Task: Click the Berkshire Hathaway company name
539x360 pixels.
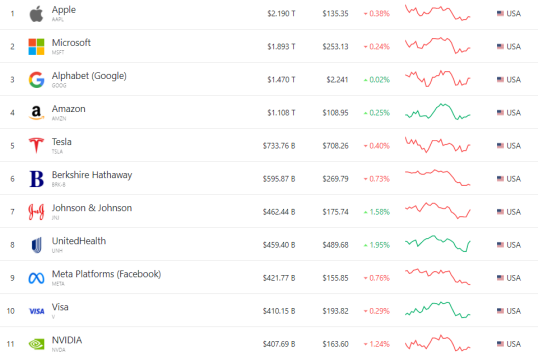Action: tap(92, 175)
